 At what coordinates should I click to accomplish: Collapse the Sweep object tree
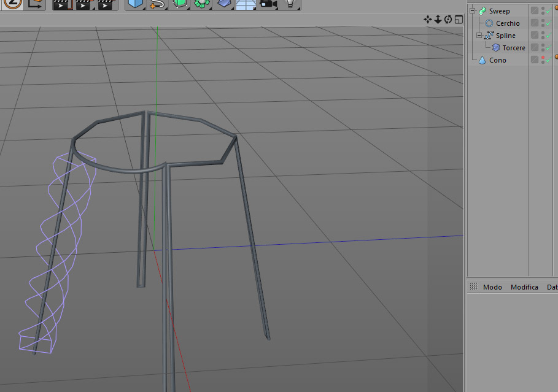point(473,11)
